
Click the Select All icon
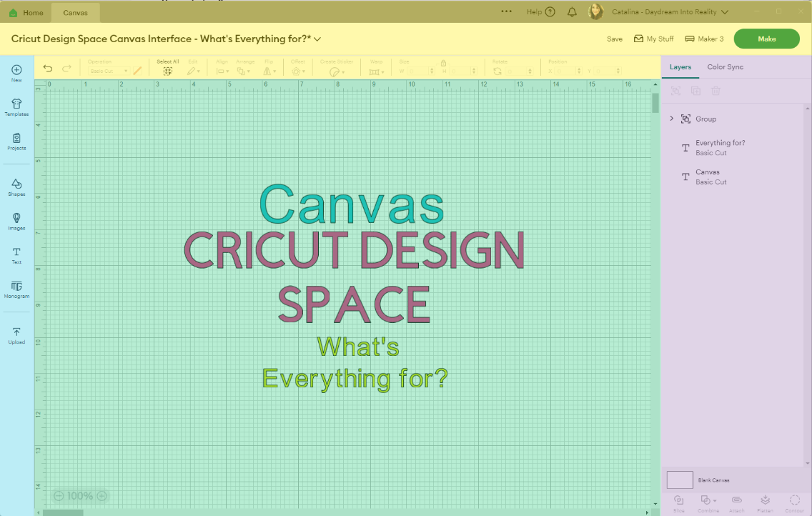[x=168, y=71]
